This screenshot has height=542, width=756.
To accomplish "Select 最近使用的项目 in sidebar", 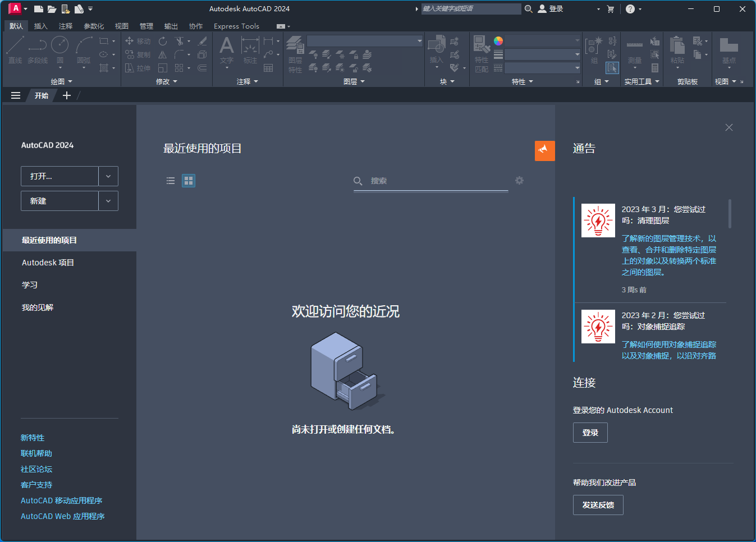I will (70, 240).
